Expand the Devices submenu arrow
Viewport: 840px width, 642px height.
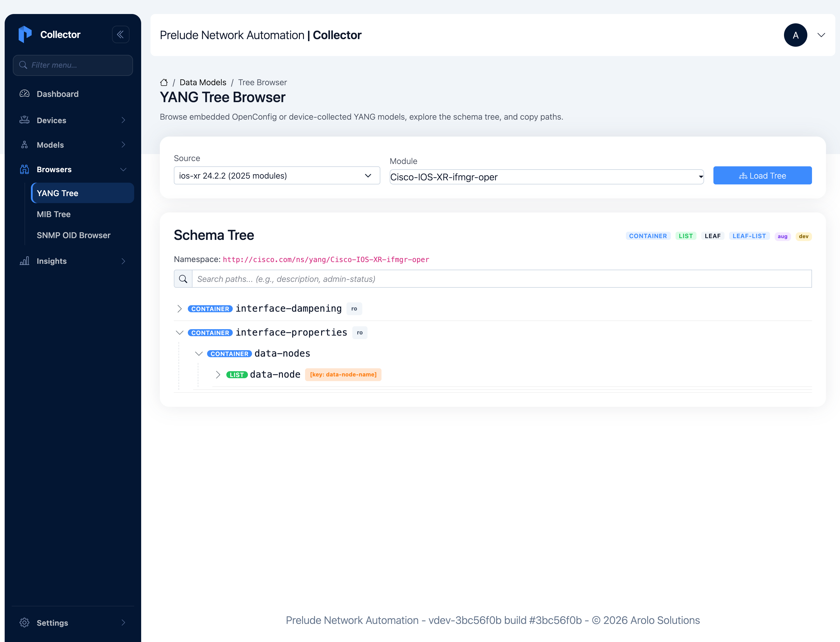click(123, 120)
